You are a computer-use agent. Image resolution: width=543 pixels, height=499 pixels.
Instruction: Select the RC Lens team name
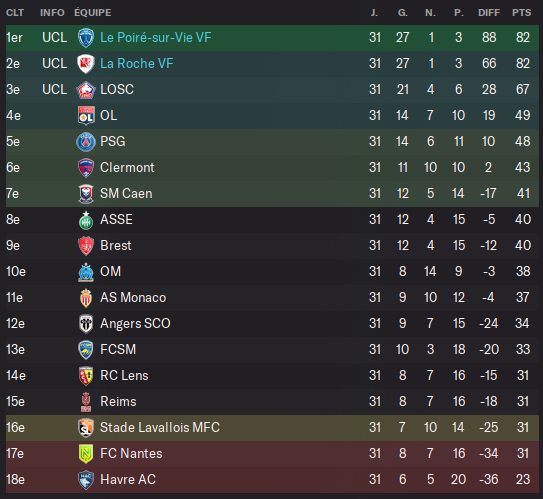pyautogui.click(x=124, y=375)
